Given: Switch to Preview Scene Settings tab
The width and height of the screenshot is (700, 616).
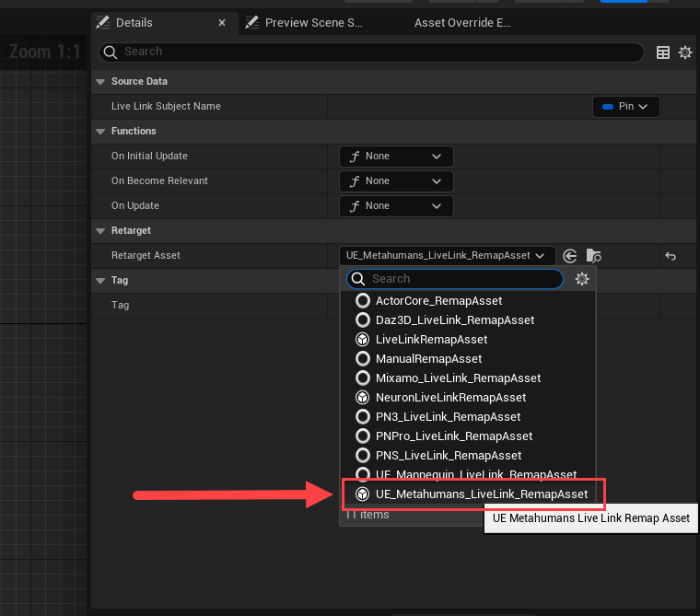Looking at the screenshot, I should click(305, 23).
